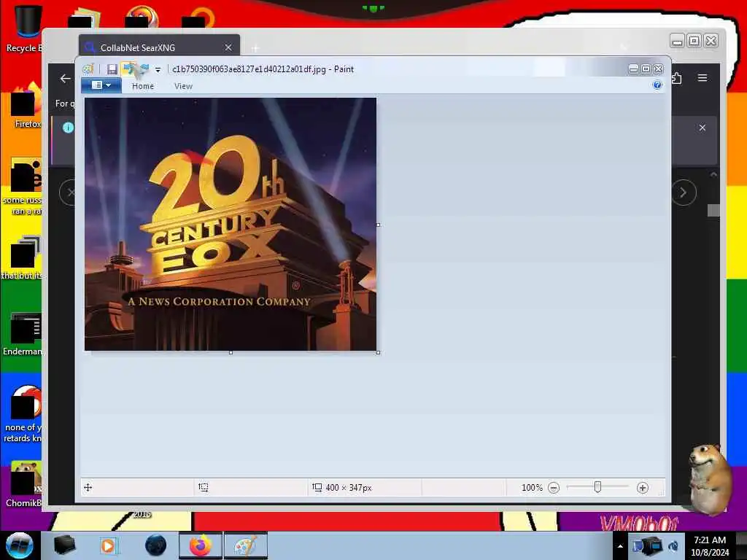Click the Undo arrow in Paint's title bar
This screenshot has width=747, height=560.
tap(128, 69)
